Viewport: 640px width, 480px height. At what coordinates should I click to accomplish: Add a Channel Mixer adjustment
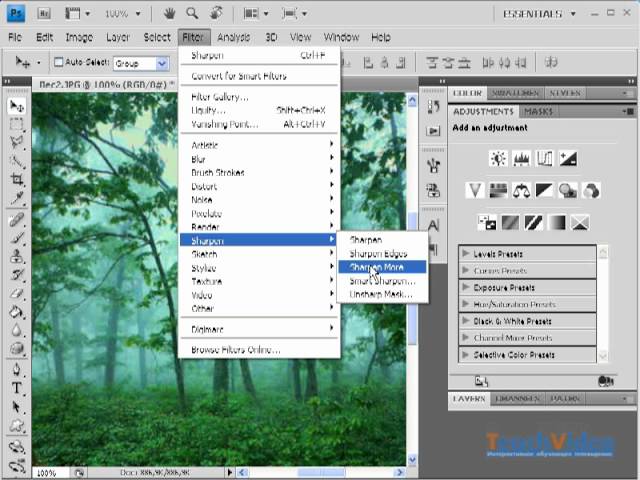pyautogui.click(x=591, y=190)
